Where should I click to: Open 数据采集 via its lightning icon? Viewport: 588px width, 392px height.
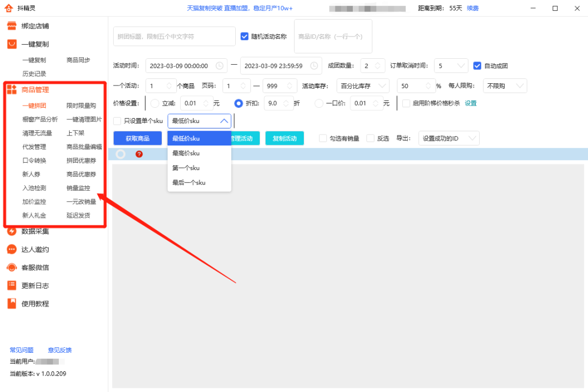(11, 231)
